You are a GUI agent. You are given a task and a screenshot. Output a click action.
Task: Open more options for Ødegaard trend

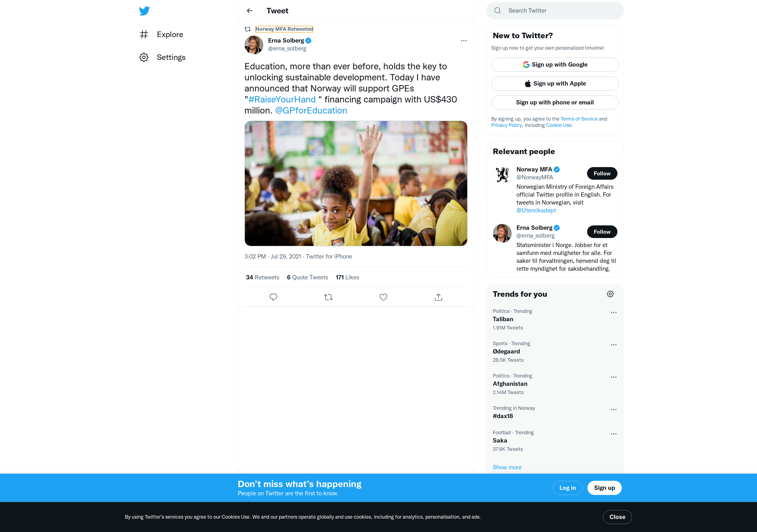point(613,345)
